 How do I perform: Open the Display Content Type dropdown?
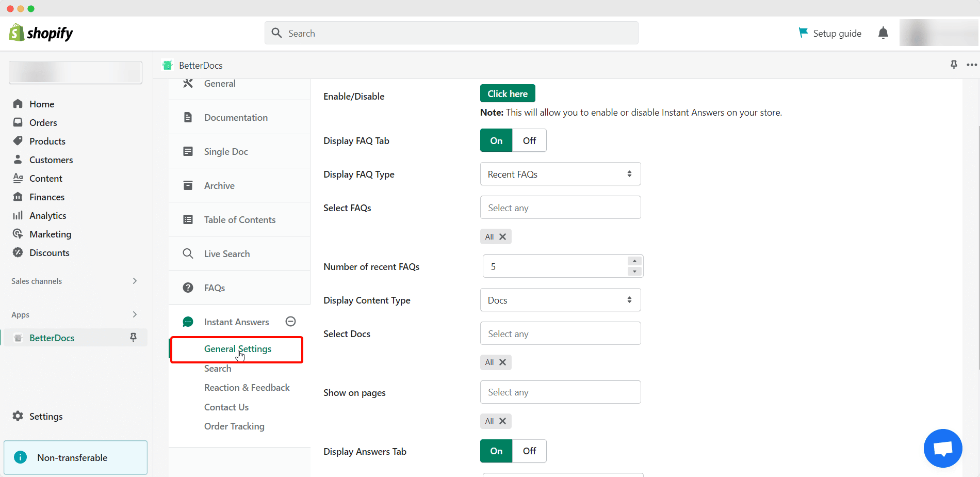click(561, 300)
